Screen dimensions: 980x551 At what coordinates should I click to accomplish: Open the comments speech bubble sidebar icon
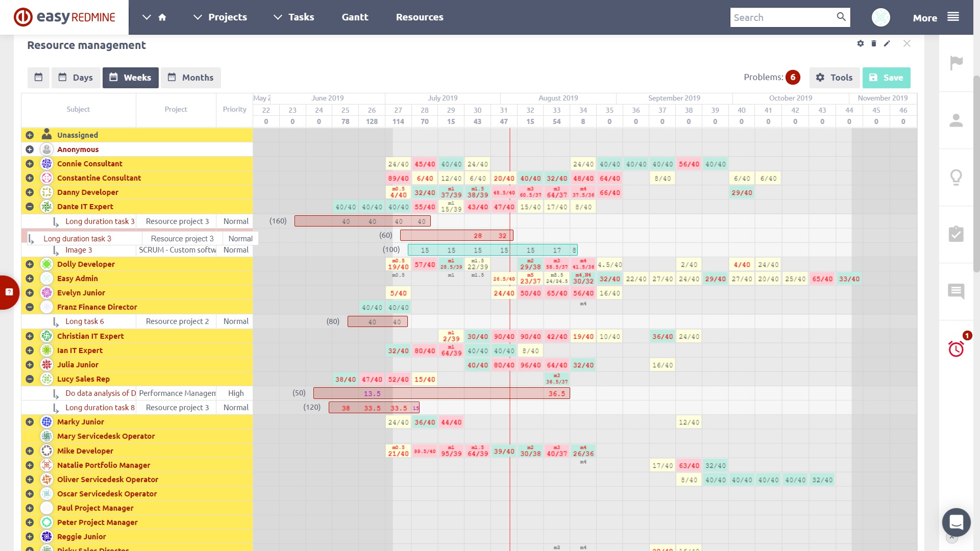(956, 291)
